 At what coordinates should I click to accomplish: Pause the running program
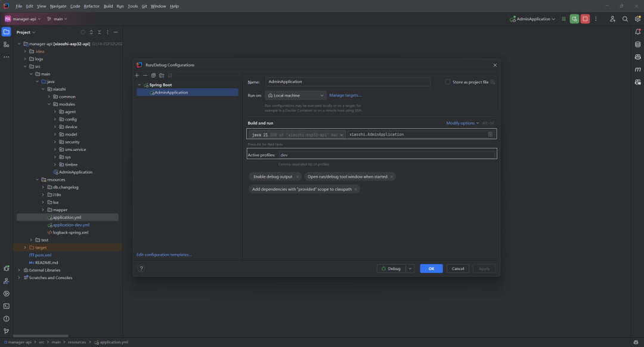click(563, 19)
